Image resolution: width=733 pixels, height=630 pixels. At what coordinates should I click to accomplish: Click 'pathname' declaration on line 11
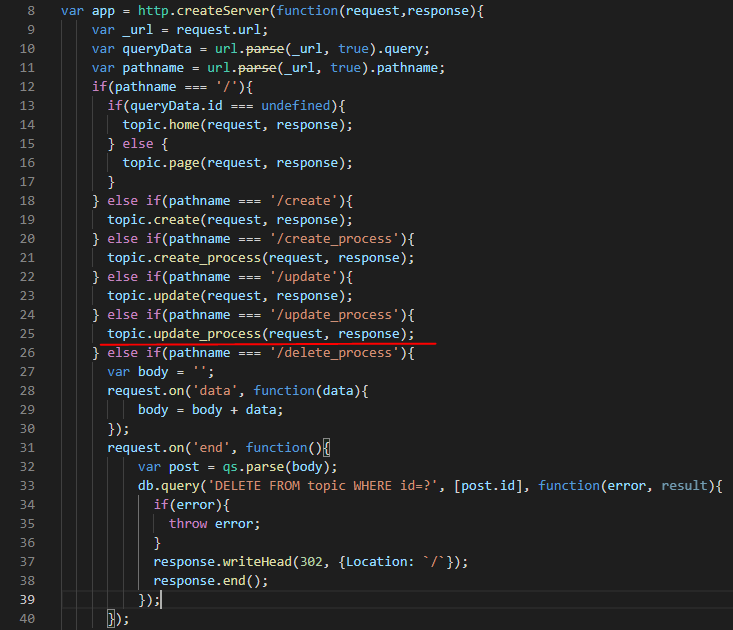coord(153,68)
